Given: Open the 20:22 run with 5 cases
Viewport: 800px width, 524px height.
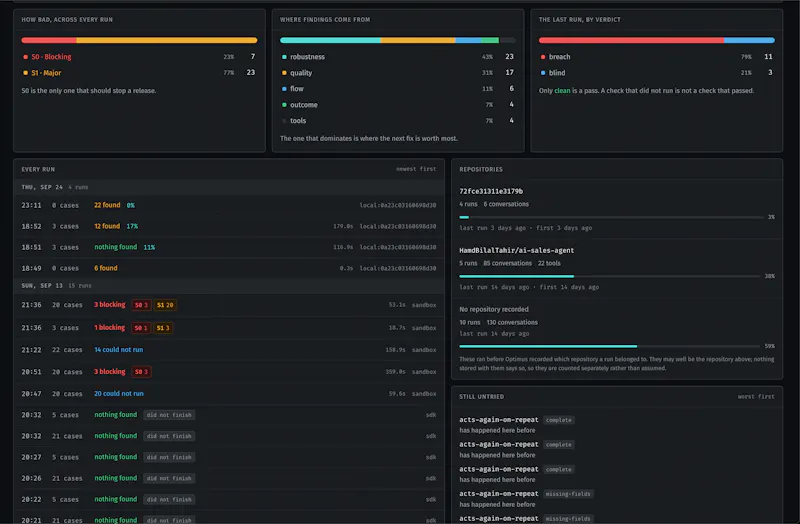Looking at the screenshot, I should pos(229,499).
